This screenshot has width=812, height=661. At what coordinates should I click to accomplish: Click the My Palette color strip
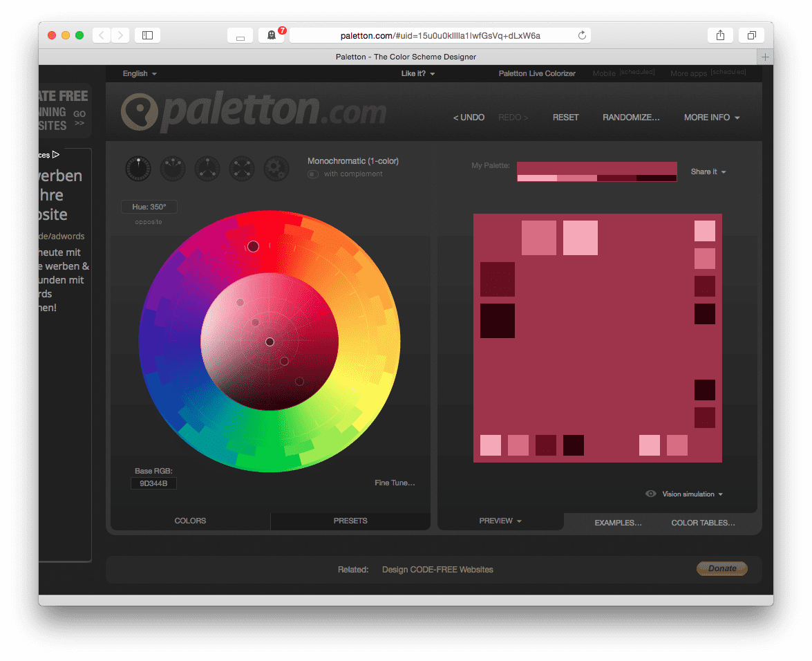596,171
